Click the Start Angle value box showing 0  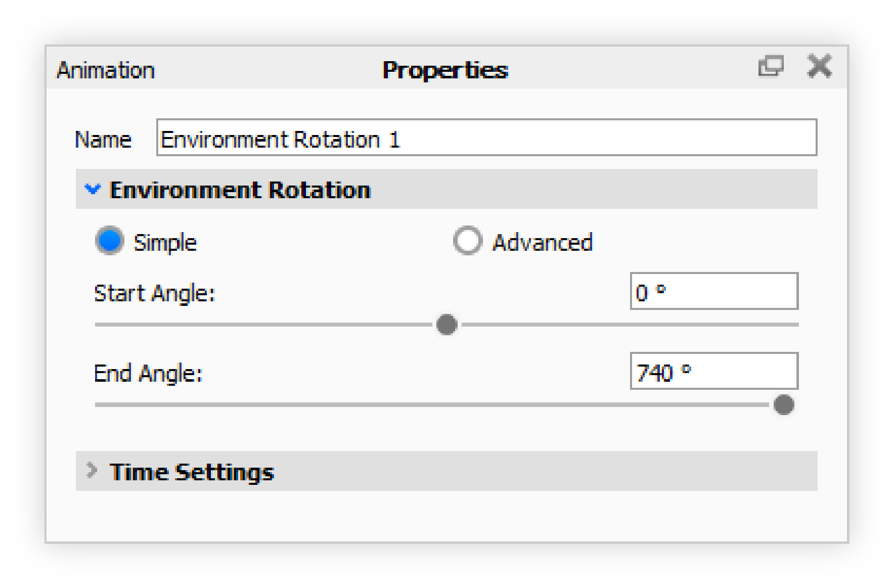[x=714, y=291]
